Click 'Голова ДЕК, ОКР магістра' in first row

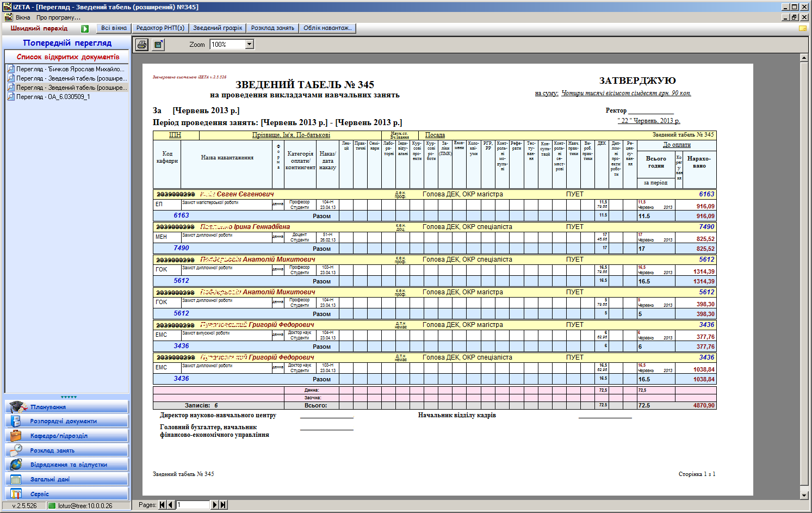point(462,194)
